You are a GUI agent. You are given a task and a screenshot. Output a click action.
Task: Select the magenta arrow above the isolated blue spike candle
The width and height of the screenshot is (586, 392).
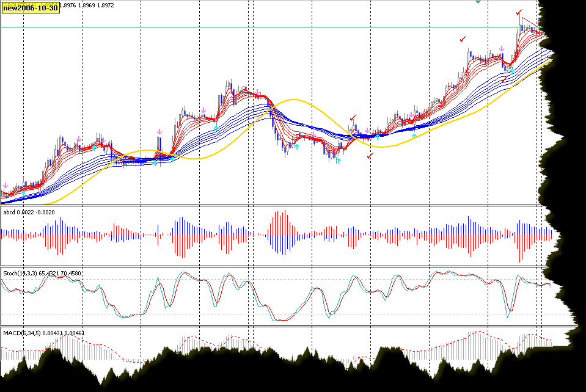point(159,131)
